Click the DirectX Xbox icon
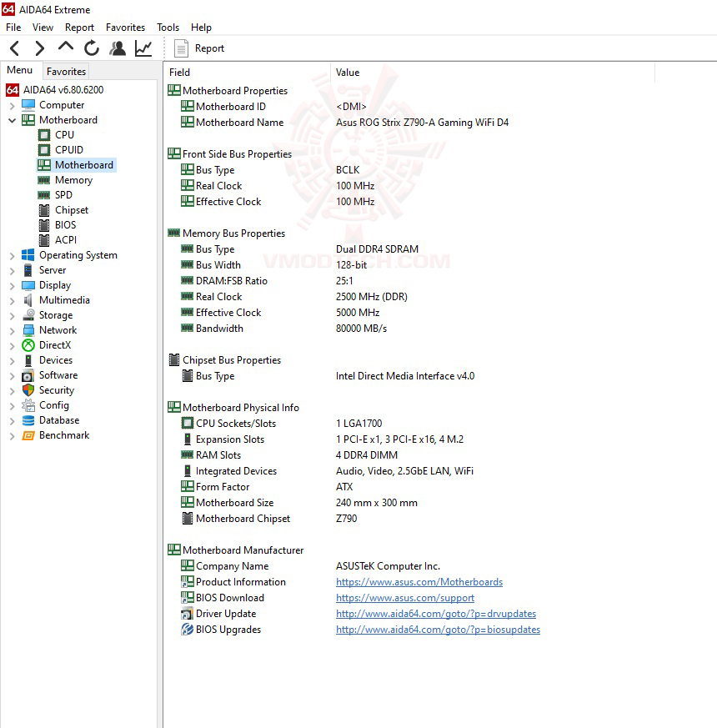The height and width of the screenshot is (728, 717). [28, 345]
